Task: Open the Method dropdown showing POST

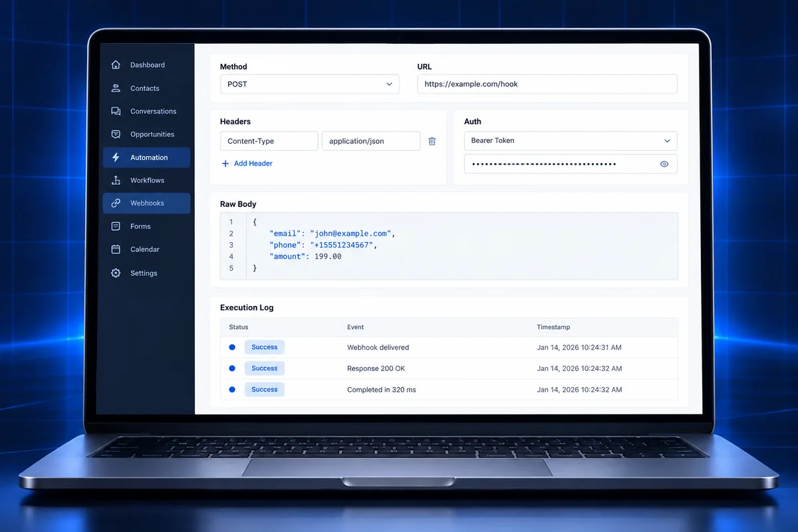Action: 310,84
